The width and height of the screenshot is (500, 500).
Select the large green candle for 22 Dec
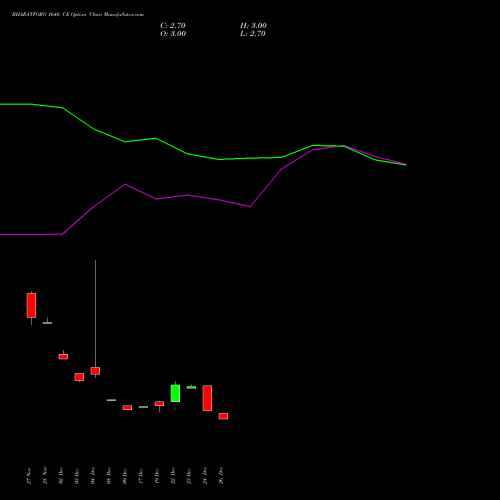(x=175, y=393)
